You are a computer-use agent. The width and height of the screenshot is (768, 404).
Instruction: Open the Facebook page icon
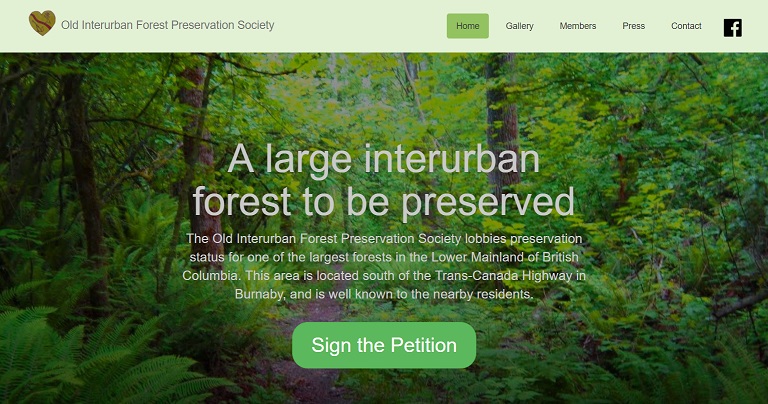733,28
